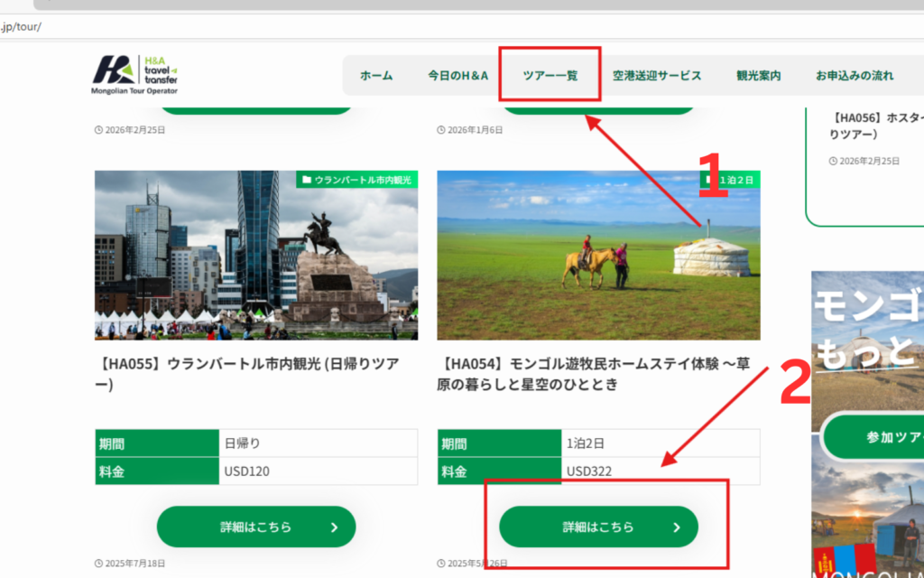Click the H&A travel transfer logo

coord(134,74)
